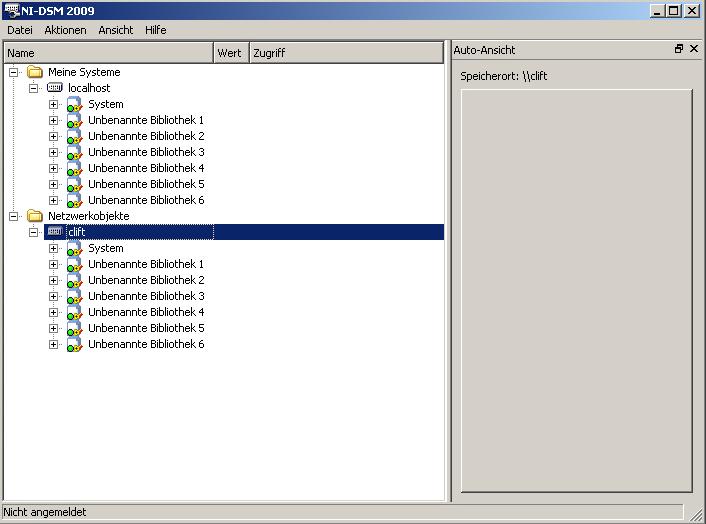Click library icon of Bibliothek 1 under clift
This screenshot has height=524, width=706.
(74, 264)
